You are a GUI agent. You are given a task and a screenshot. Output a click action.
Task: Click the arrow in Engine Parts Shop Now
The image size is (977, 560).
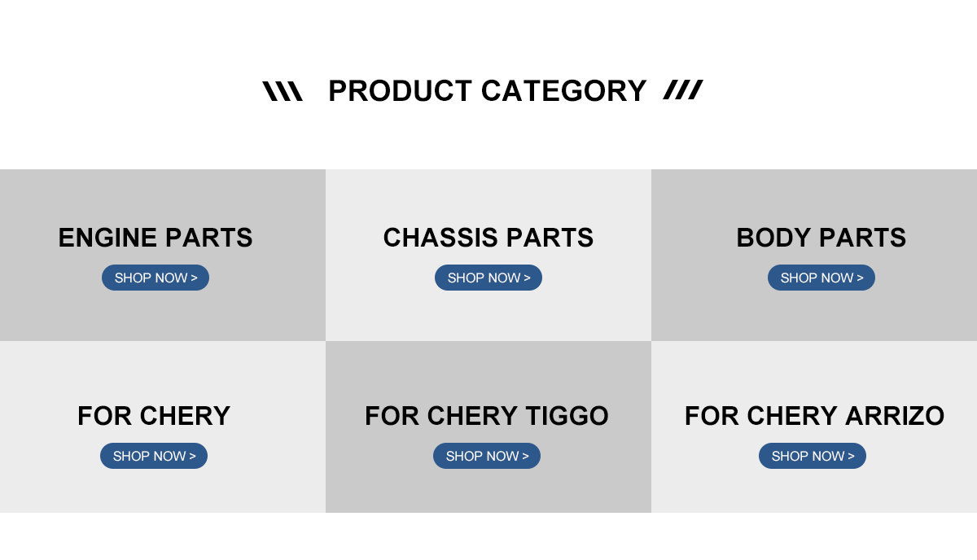click(x=194, y=278)
